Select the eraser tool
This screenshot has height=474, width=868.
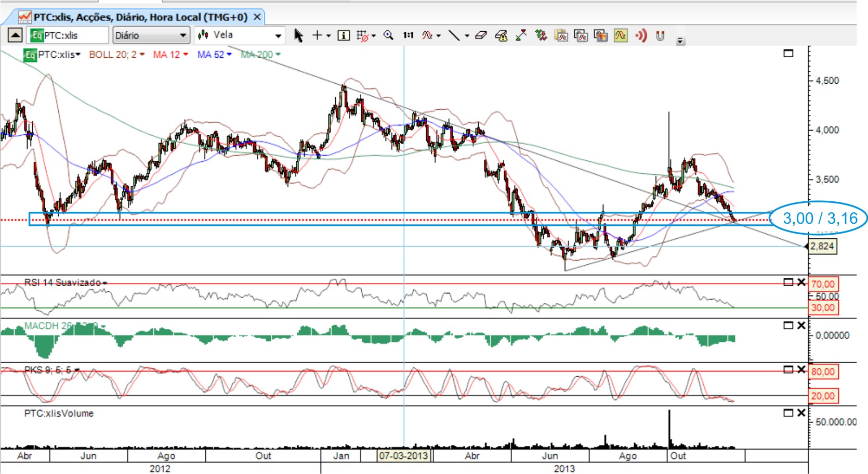coord(481,35)
